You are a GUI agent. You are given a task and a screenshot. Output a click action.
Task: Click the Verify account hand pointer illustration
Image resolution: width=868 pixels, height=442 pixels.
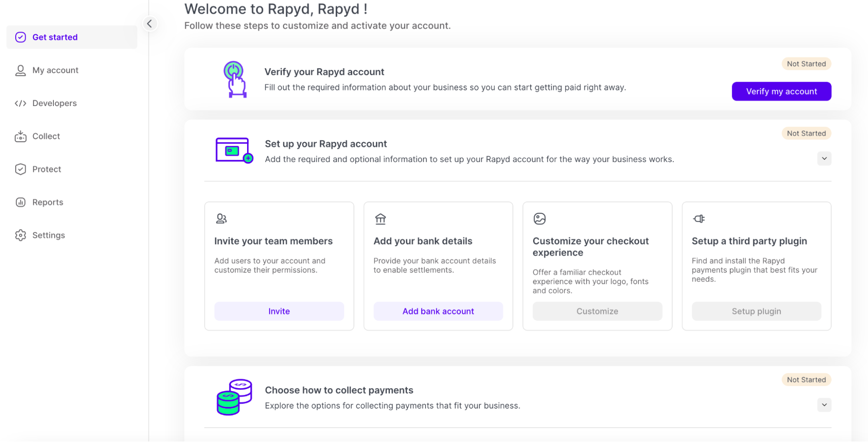(234, 79)
